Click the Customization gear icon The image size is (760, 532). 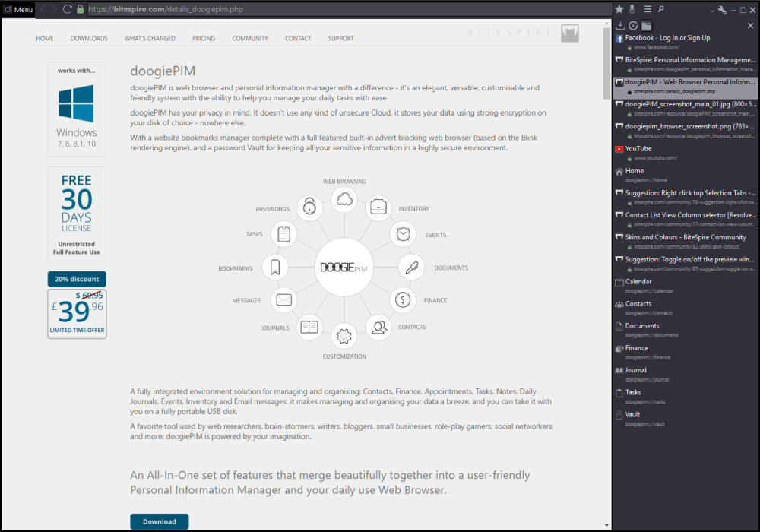point(344,336)
